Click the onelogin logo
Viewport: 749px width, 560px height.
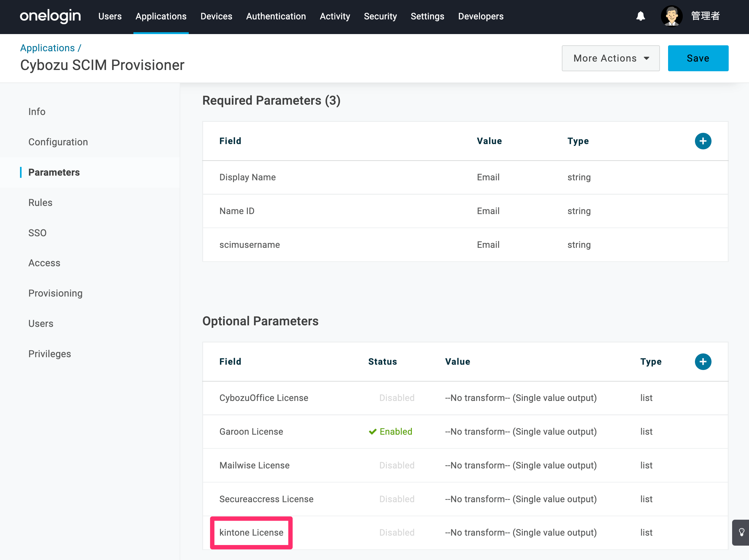50,16
